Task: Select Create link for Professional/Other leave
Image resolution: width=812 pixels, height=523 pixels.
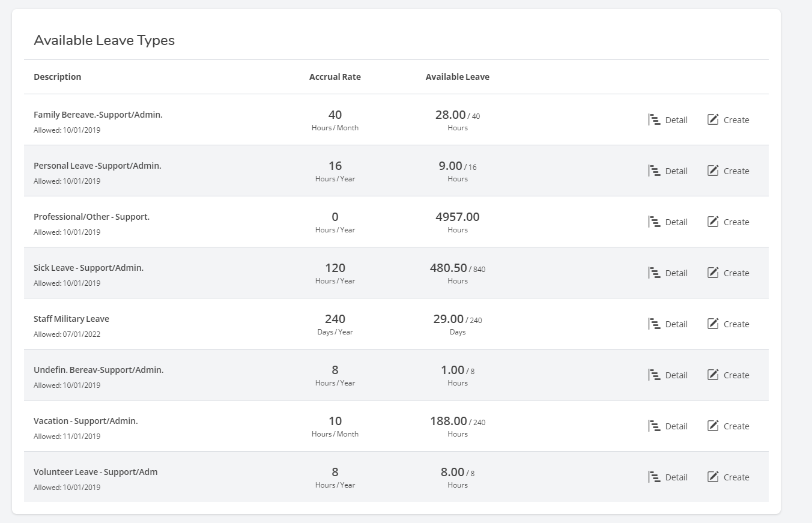Action: [736, 222]
